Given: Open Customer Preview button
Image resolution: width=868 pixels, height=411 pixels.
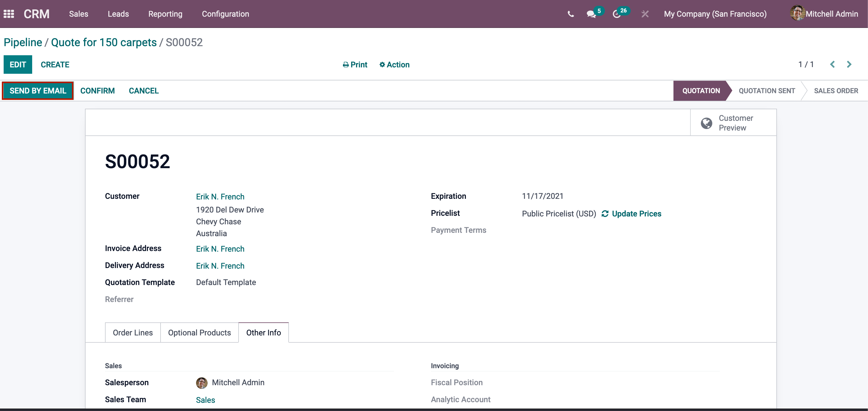Looking at the screenshot, I should pos(733,123).
